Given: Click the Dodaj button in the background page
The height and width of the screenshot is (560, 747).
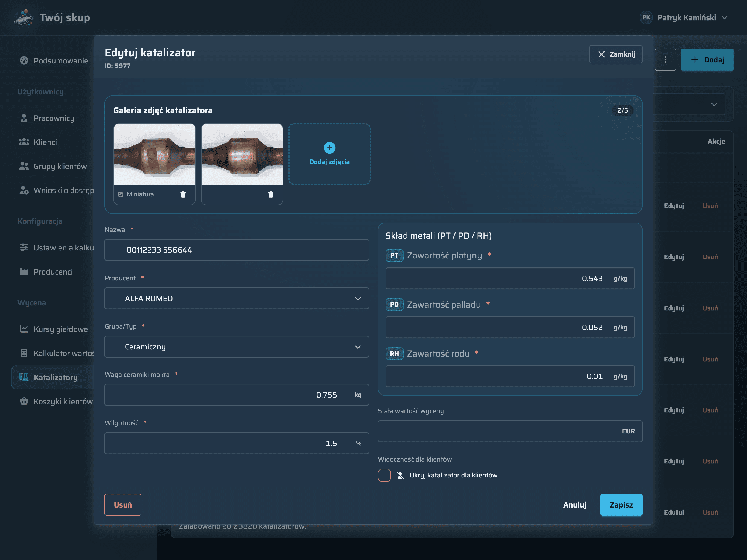Looking at the screenshot, I should click(707, 59).
